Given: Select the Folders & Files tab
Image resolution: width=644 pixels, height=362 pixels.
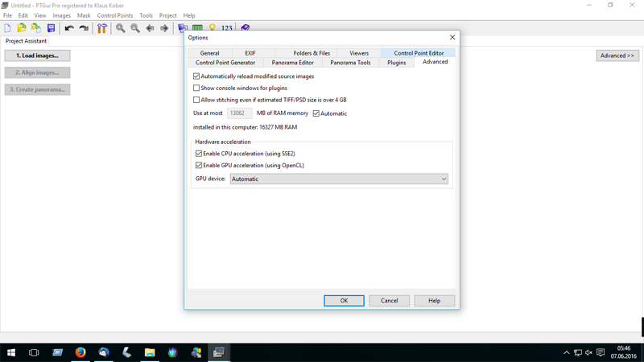Looking at the screenshot, I should (312, 53).
